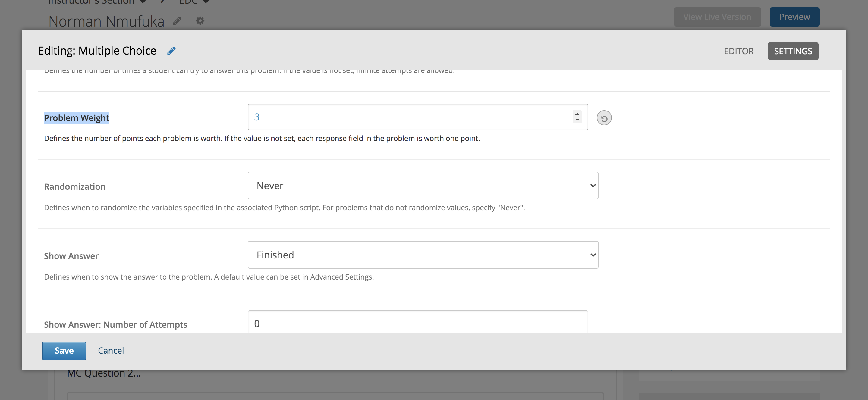Switch to the EDITOR tab
The height and width of the screenshot is (400, 868).
click(x=739, y=51)
